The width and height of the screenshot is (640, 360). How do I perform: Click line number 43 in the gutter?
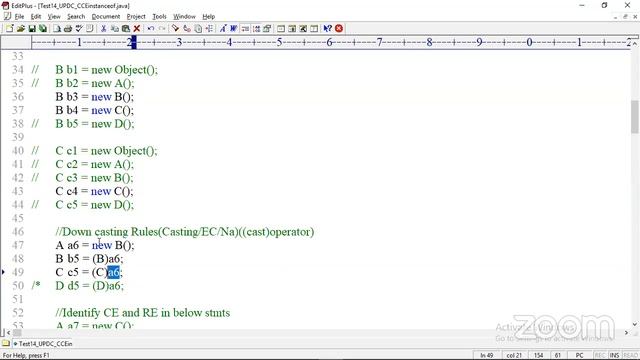pos(18,191)
